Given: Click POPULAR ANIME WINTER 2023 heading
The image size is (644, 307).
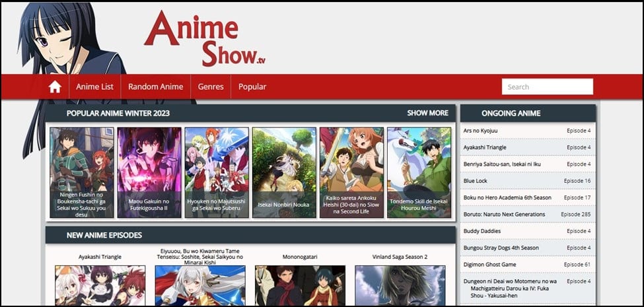Looking at the screenshot, I should pos(118,114).
